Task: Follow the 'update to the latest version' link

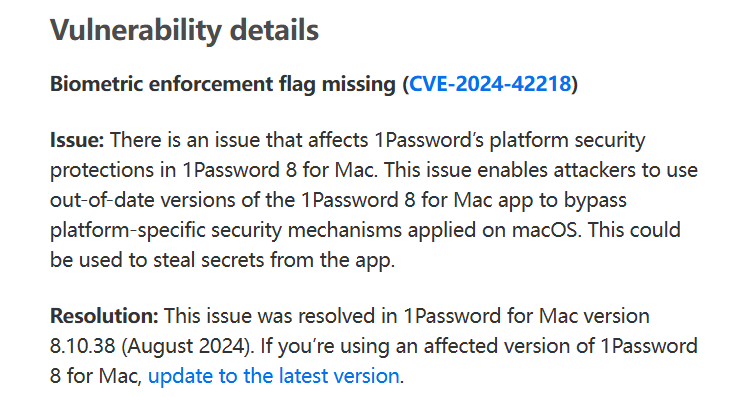Action: click(274, 375)
